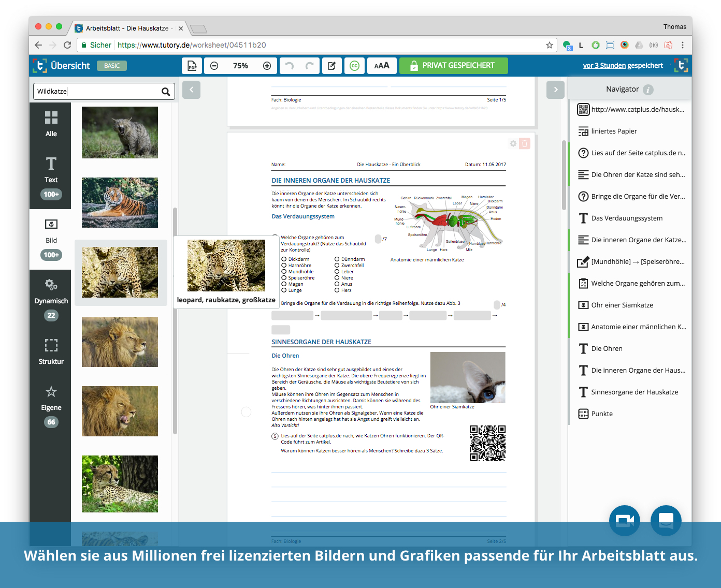Open the catplus.de QR code entry in Navigator
This screenshot has height=588, width=721.
coord(631,109)
